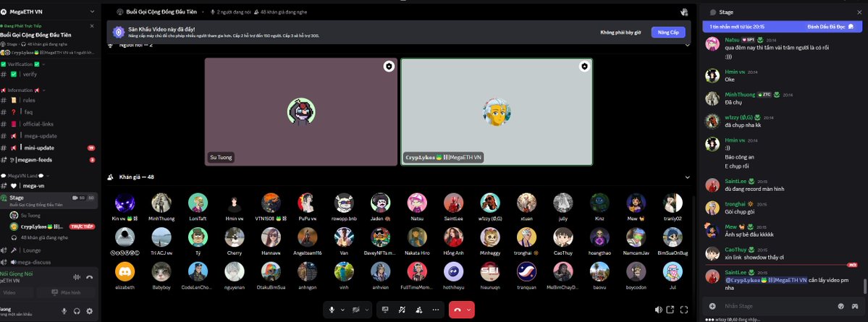868x322 pixels.
Task: Click tranquan's avatar in audience
Action: coord(526,271)
